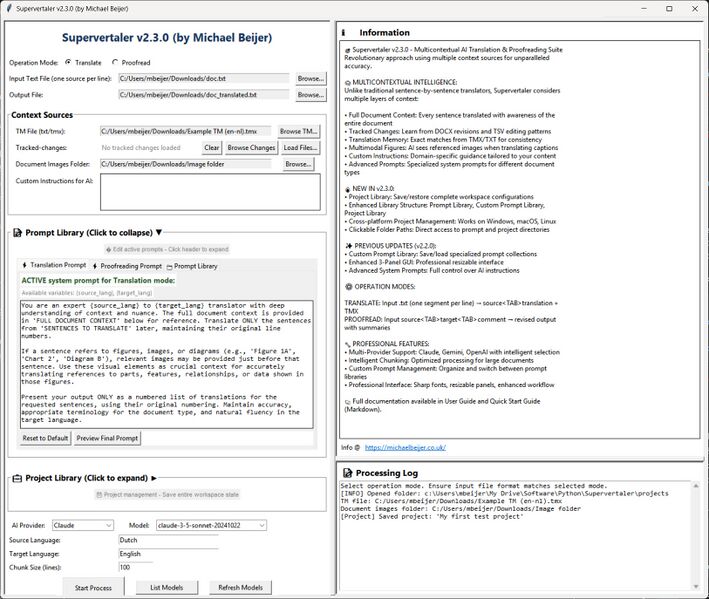Browse for Document Images Folder
The width and height of the screenshot is (709, 599).
298,164
